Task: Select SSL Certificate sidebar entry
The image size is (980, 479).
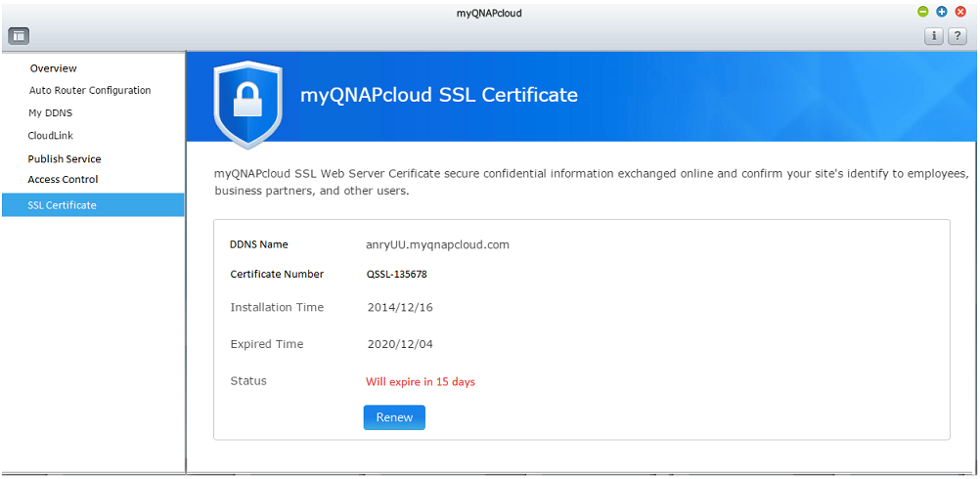Action: click(x=93, y=205)
